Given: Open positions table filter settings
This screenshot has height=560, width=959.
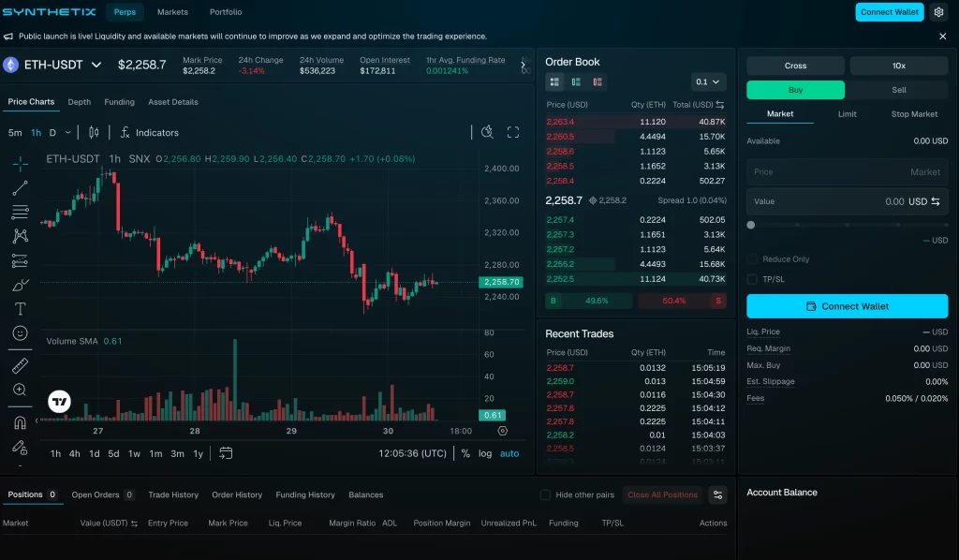Looking at the screenshot, I should coord(718,494).
